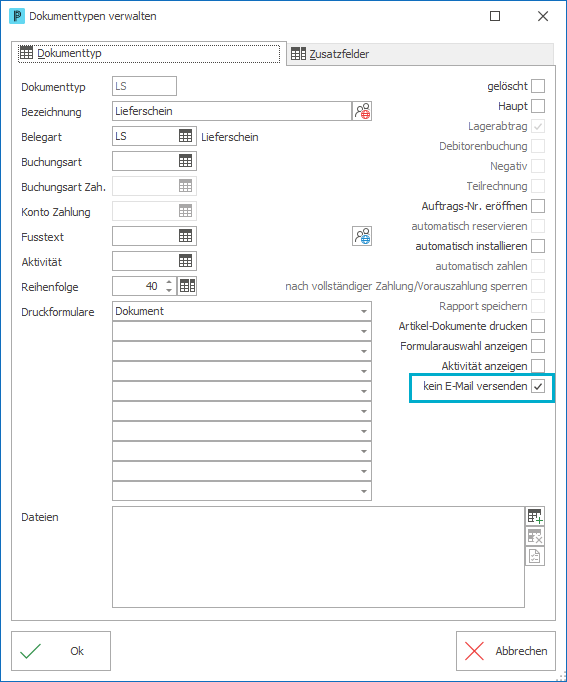567x682 pixels.
Task: Click the Abbrechen button
Action: (506, 651)
